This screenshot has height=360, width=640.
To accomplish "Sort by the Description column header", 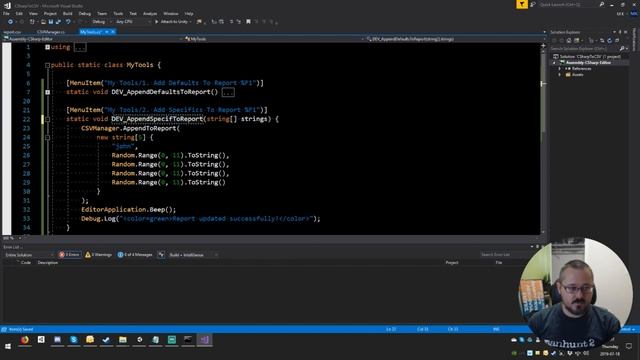I will tap(48, 263).
